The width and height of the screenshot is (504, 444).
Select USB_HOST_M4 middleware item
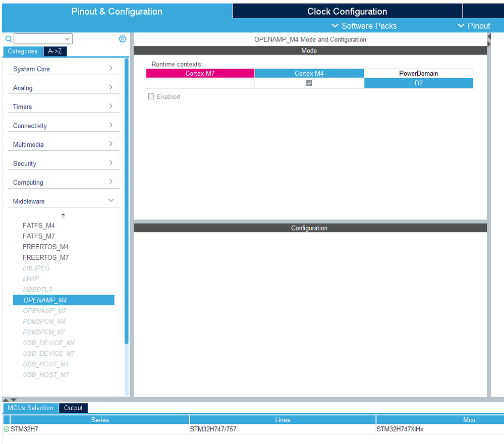point(45,364)
